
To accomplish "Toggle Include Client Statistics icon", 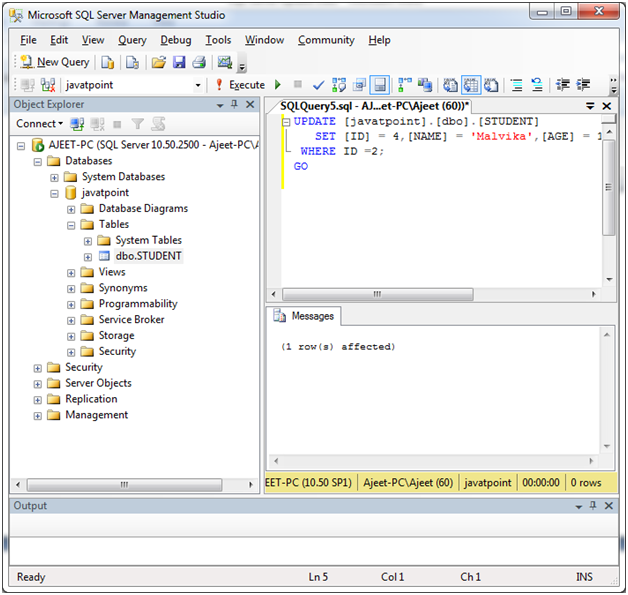I will 425,85.
